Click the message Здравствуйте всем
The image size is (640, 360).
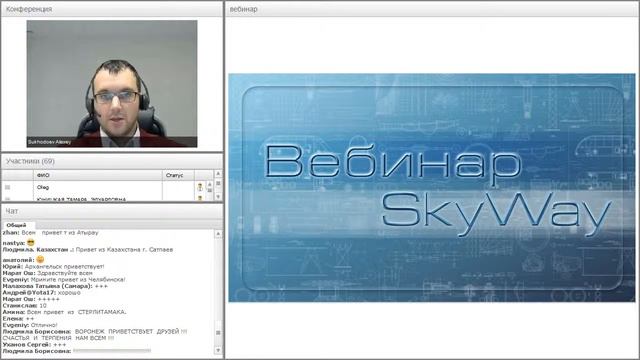tap(47, 273)
